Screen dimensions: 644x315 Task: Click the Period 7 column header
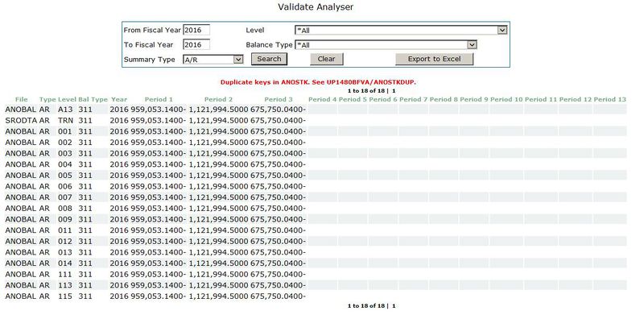coord(414,99)
